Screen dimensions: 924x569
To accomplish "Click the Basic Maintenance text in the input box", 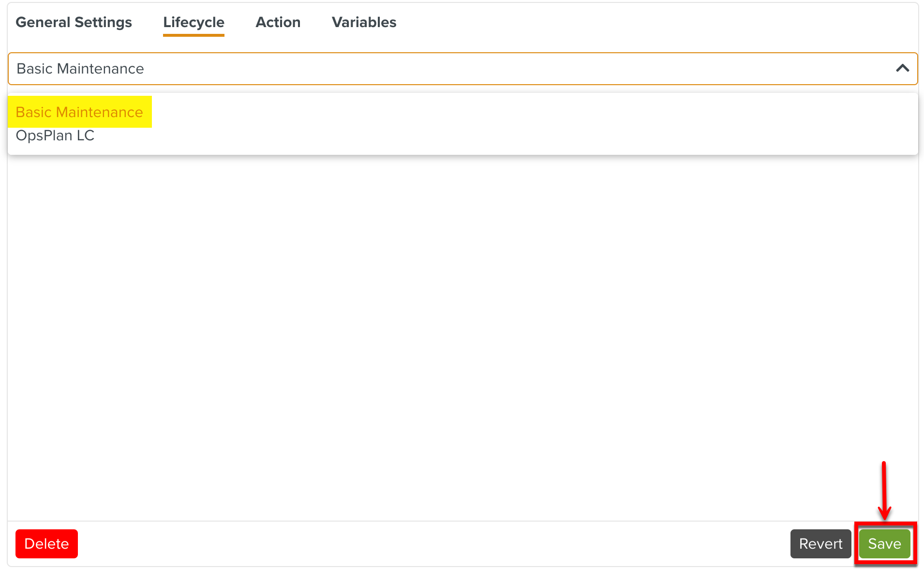I will click(80, 69).
